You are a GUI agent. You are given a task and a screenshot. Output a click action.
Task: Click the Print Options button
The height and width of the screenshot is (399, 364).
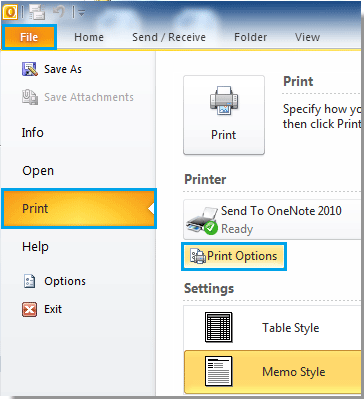tap(234, 256)
